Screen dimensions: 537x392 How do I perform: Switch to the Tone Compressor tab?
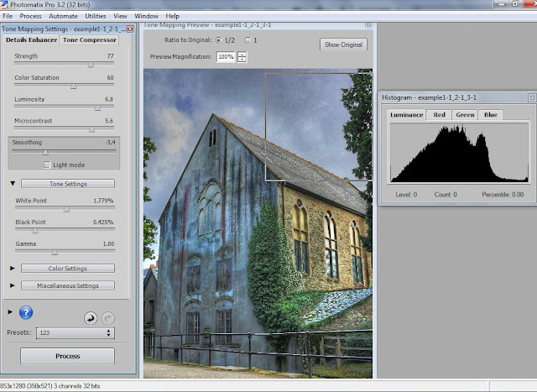pos(88,39)
